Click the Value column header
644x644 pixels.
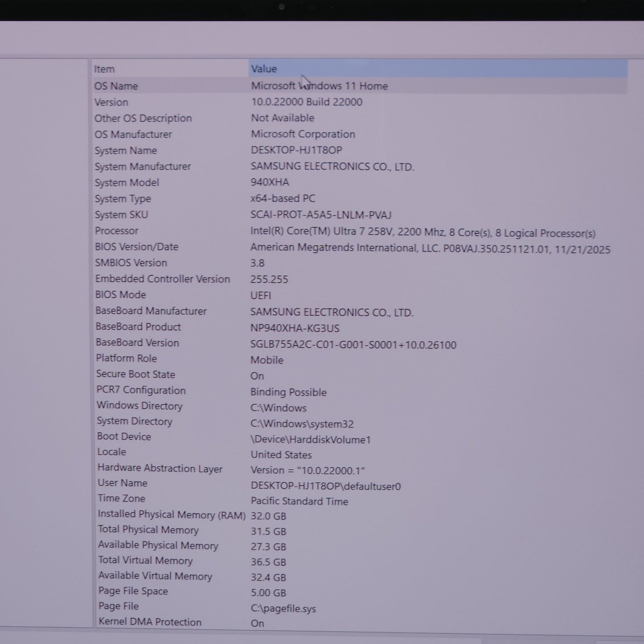point(264,69)
